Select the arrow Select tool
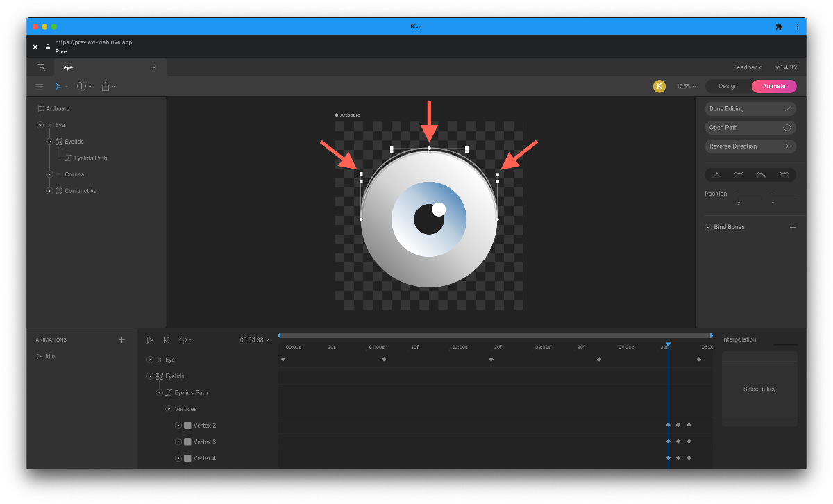The height and width of the screenshot is (504, 833). (x=58, y=86)
